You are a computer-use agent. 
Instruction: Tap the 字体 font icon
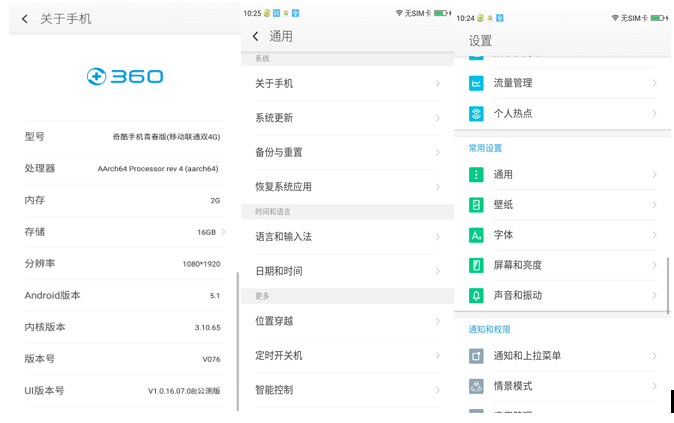point(476,235)
